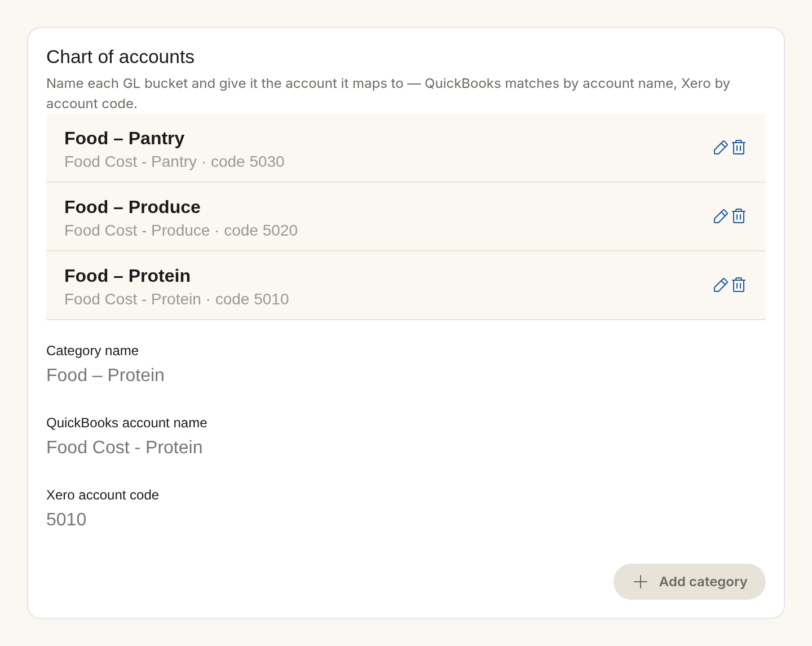Focus the QuickBooks account name field
This screenshot has width=812, height=646.
pyautogui.click(x=406, y=448)
